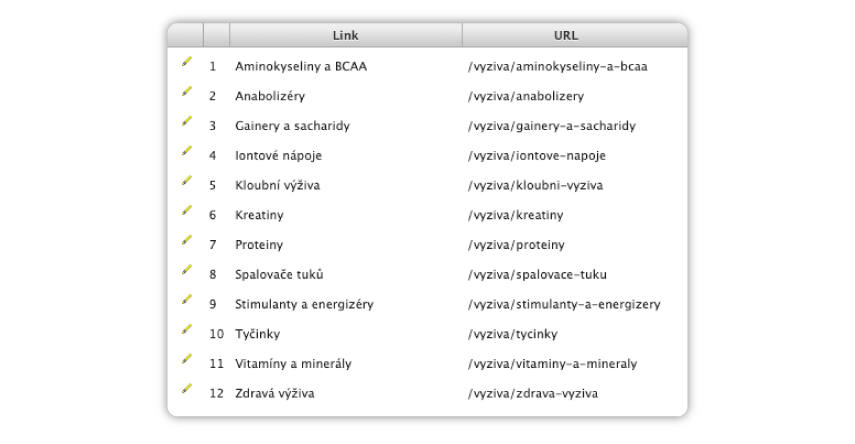The height and width of the screenshot is (444, 855).
Task: Click row number 12 cell
Action: 216,393
